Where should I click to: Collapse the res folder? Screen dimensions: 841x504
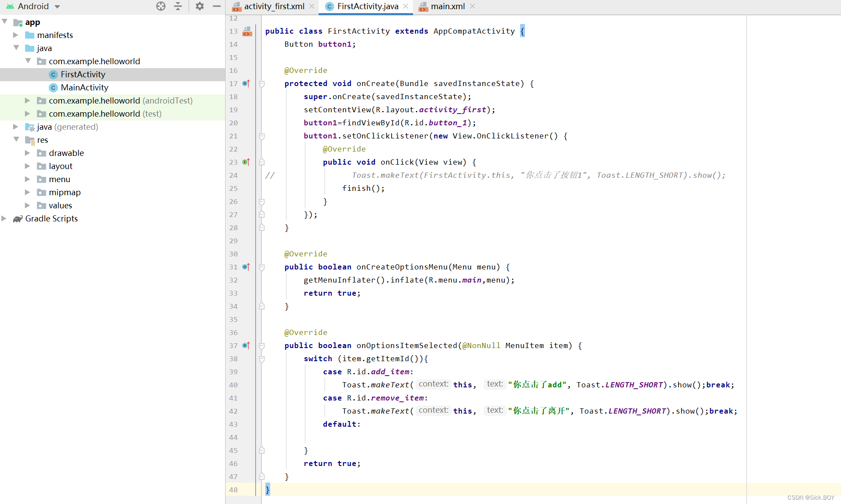tap(16, 139)
